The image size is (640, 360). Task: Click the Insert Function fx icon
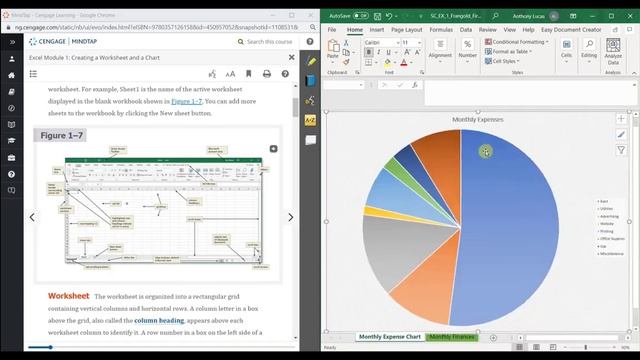[415, 85]
